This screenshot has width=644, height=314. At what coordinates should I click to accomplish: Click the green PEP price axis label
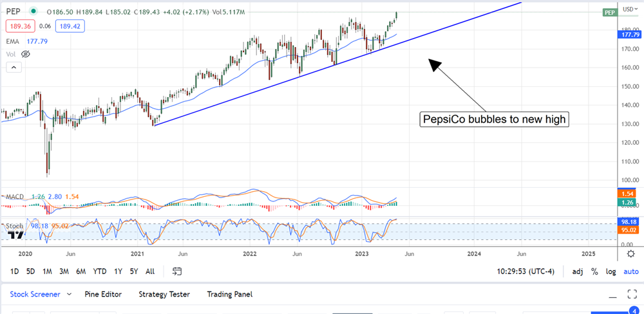(609, 12)
